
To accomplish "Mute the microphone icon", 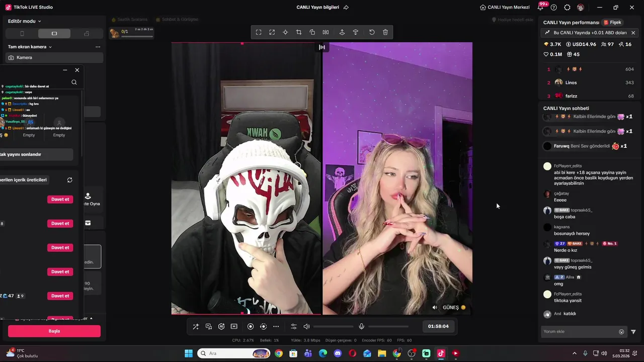I will [361, 326].
